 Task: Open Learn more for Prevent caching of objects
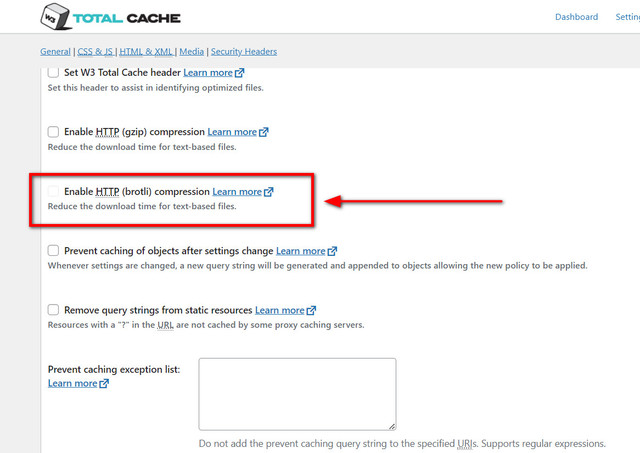[300, 251]
